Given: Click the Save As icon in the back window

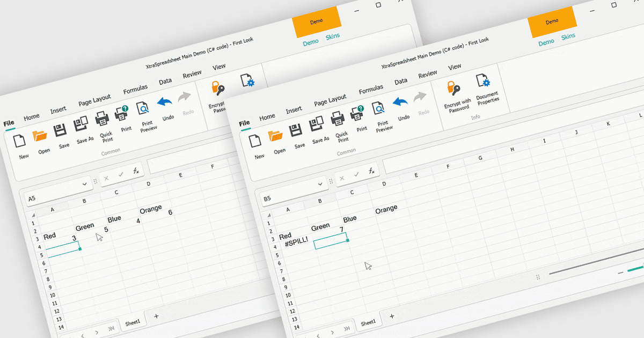Looking at the screenshot, I should 82,124.
